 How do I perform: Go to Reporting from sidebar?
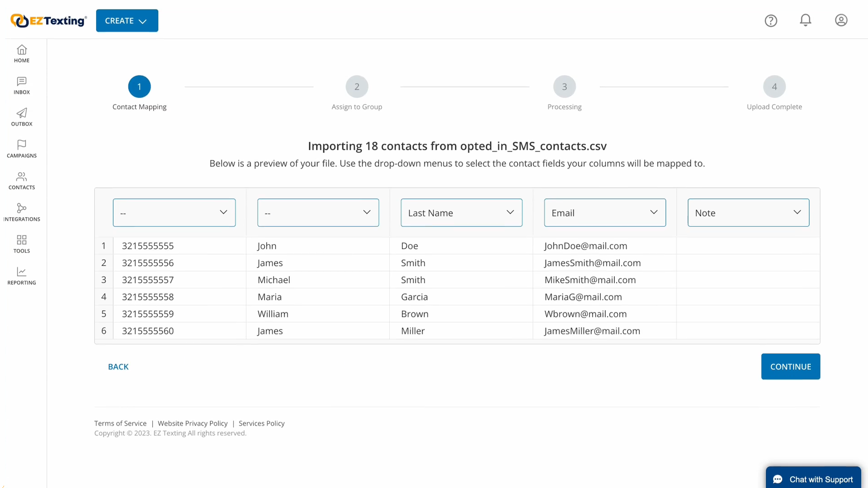[21, 275]
